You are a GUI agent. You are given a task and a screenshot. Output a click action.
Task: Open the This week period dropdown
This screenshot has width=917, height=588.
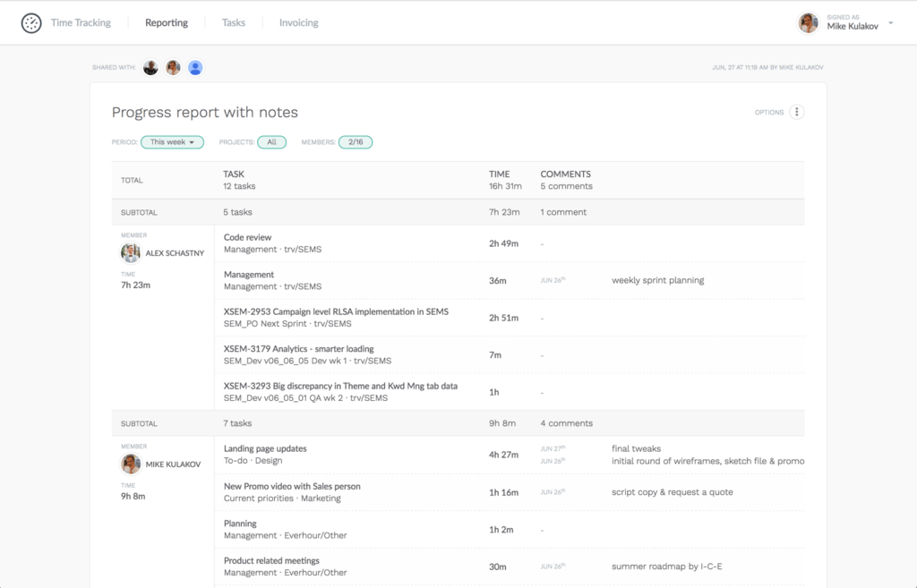pyautogui.click(x=172, y=141)
